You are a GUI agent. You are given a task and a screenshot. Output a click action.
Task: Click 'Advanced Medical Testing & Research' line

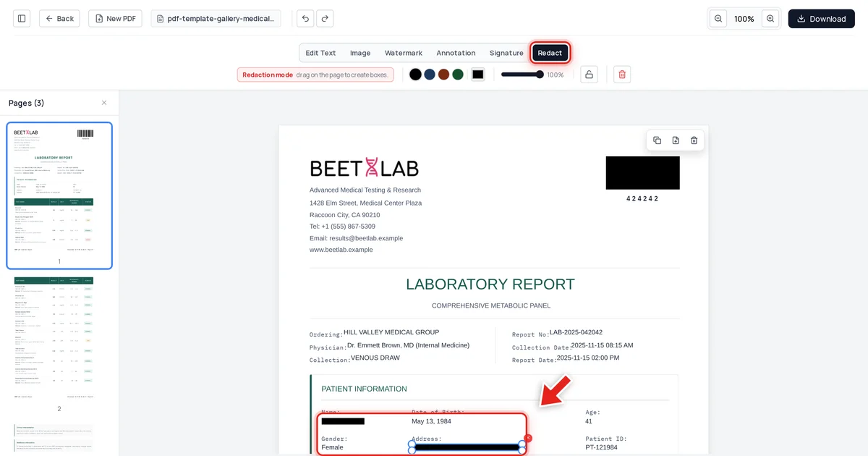365,190
